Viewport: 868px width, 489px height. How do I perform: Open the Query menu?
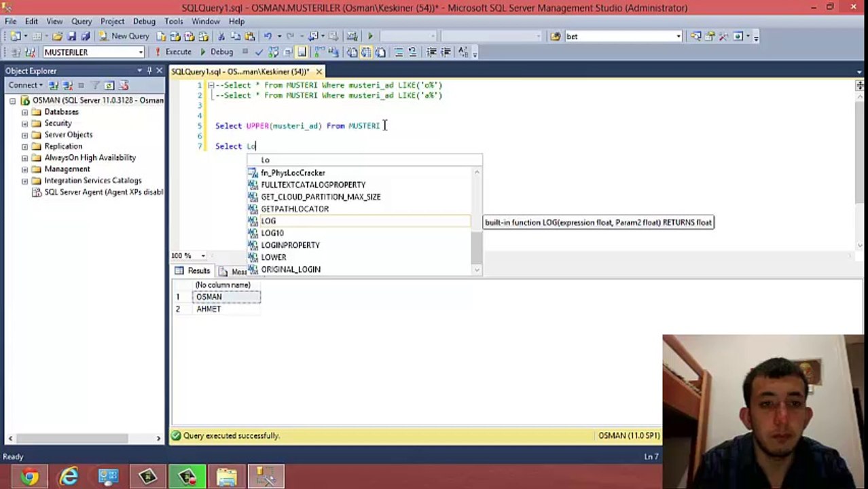82,21
